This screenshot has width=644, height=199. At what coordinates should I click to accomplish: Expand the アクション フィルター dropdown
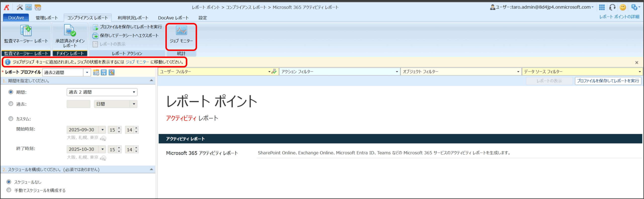coord(339,72)
